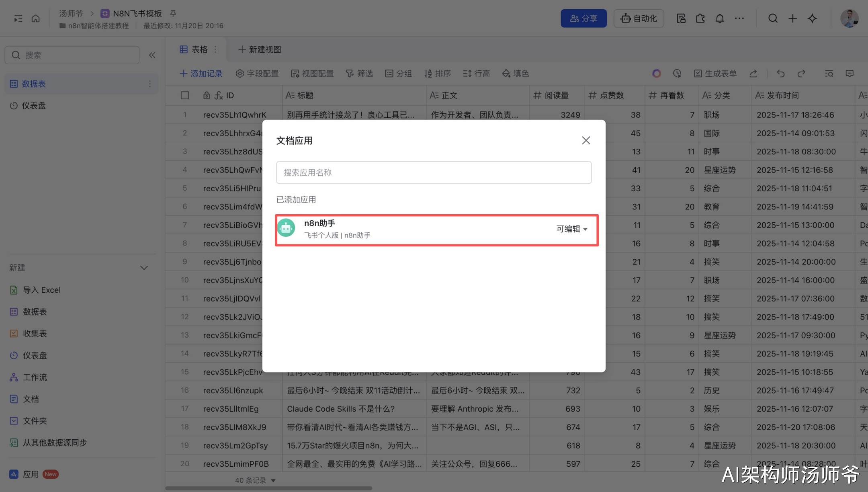Viewport: 868px width, 492px height.
Task: Click the blue 分享 button
Action: click(583, 18)
